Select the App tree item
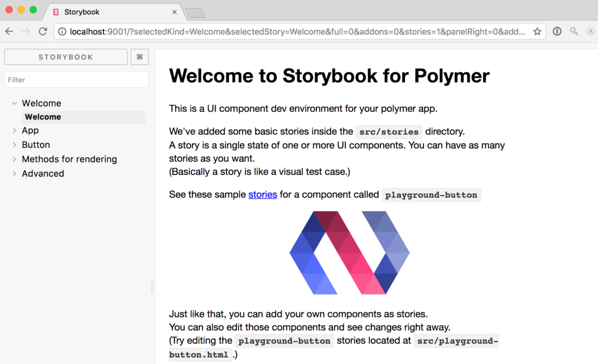 30,130
